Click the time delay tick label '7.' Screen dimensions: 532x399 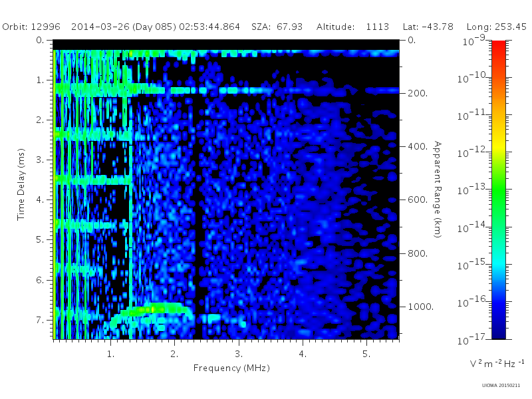click(41, 320)
